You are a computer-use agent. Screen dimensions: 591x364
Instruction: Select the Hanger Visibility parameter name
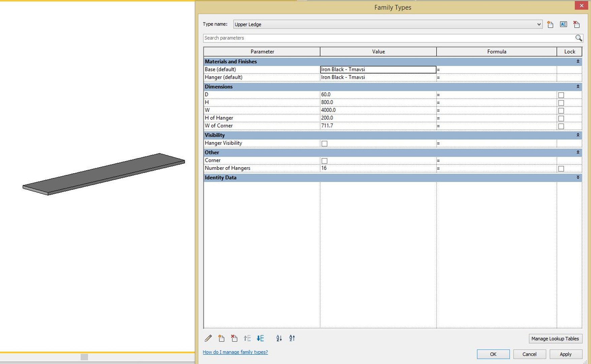pos(223,143)
